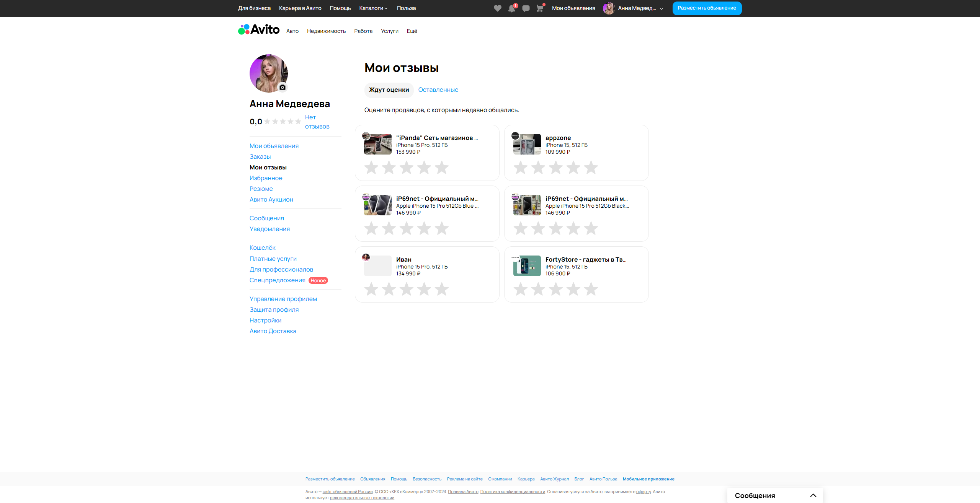Image resolution: width=980 pixels, height=503 pixels.
Task: Open the messages chat bubble icon
Action: 526,8
